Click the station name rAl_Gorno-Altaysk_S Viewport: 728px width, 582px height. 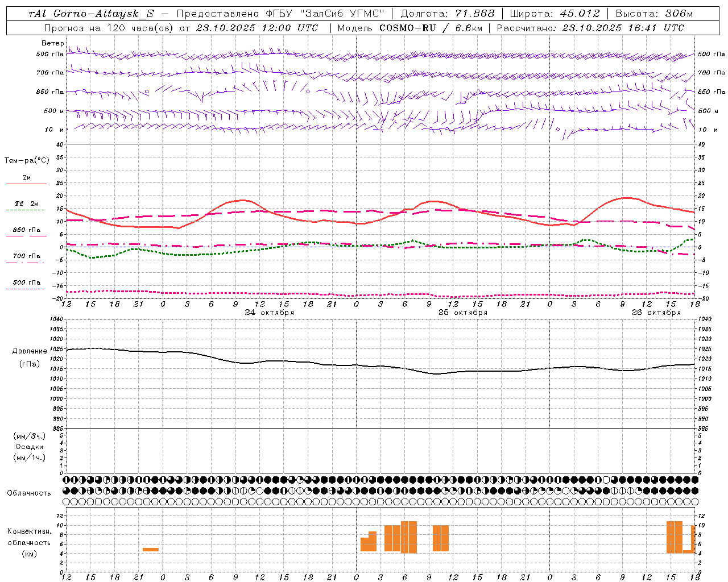click(x=91, y=14)
